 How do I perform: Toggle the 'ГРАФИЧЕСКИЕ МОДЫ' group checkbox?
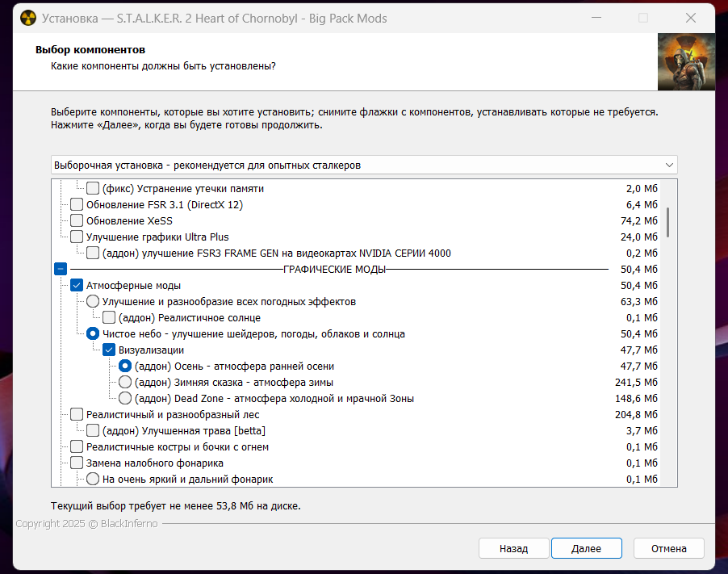point(61,270)
